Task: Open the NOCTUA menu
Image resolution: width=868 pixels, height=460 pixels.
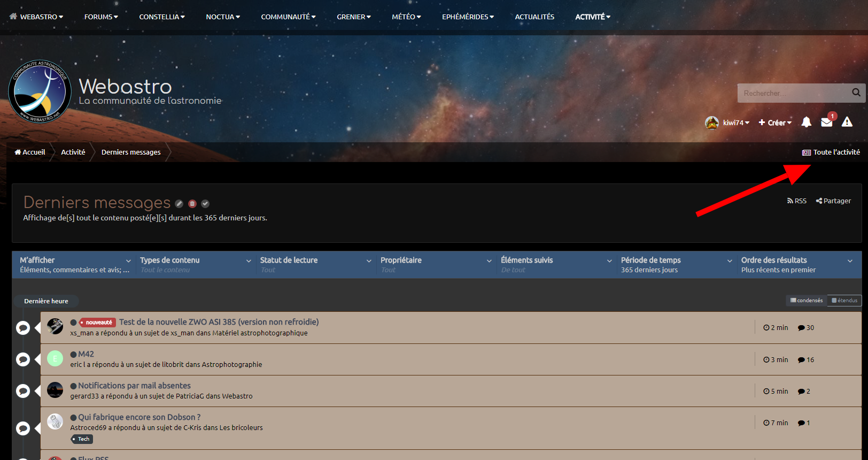Action: 223,17
